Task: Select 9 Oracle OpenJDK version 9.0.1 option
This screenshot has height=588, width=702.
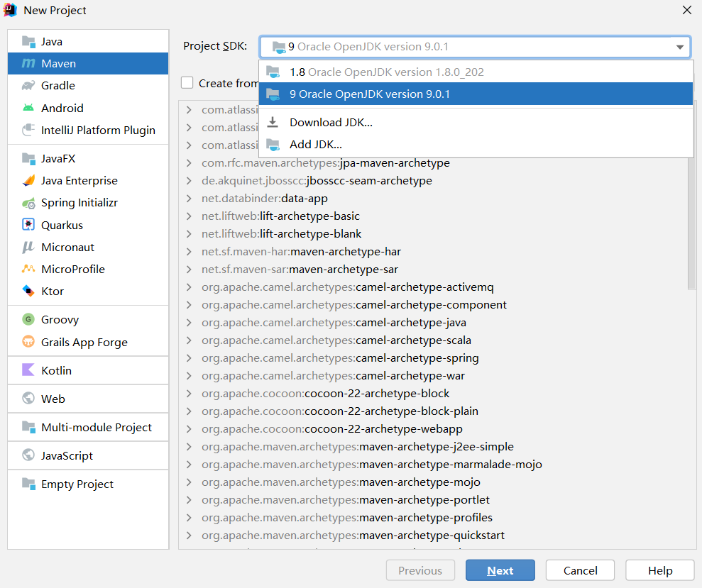Action: coord(476,94)
